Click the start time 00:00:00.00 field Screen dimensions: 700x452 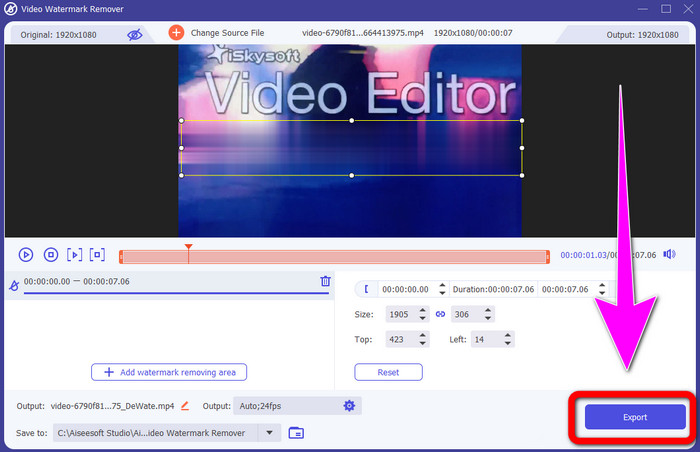(405, 289)
